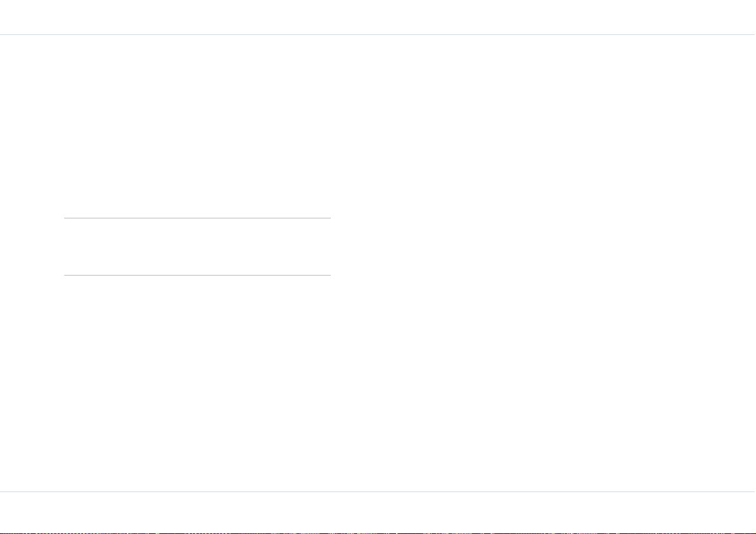Viewport: 756px width, 534px height.
Task: Click the empty header area above the top divider
Action: [378, 17]
